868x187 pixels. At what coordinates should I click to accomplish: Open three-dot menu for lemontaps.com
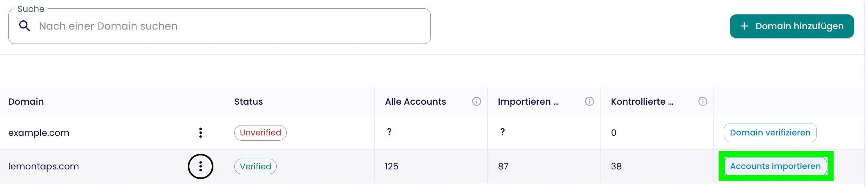coord(201,166)
